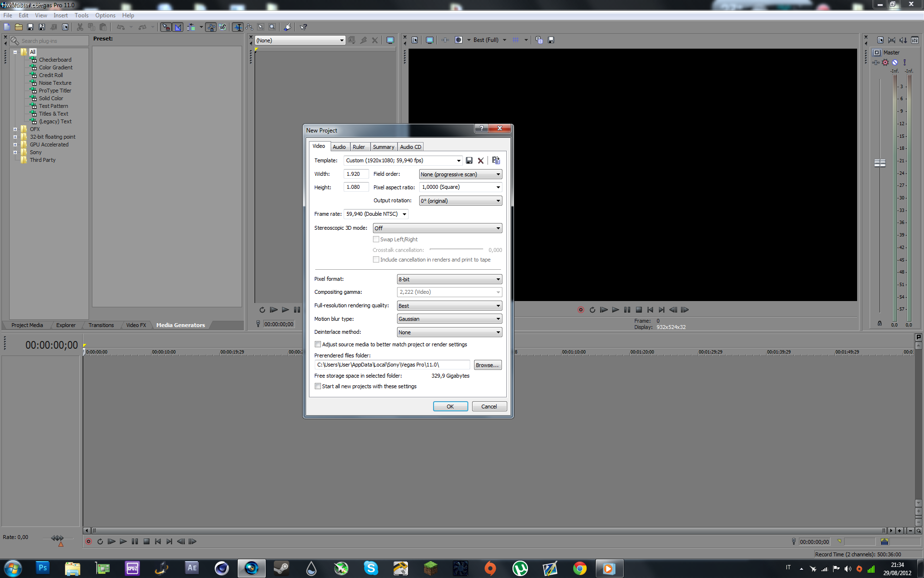Open Full-resolution rendering quality dropdown
Screen dimensions: 924x578
(449, 306)
